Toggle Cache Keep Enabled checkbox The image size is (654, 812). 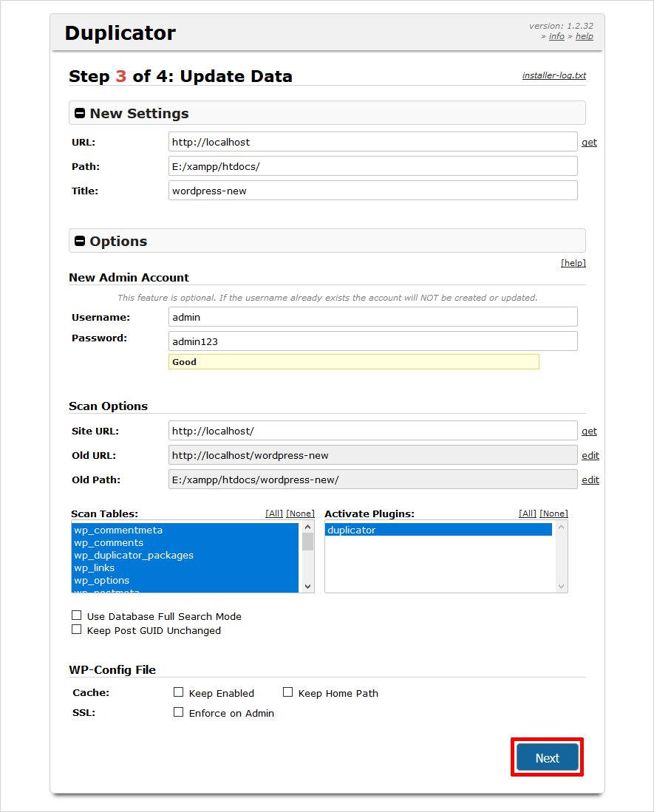178,692
